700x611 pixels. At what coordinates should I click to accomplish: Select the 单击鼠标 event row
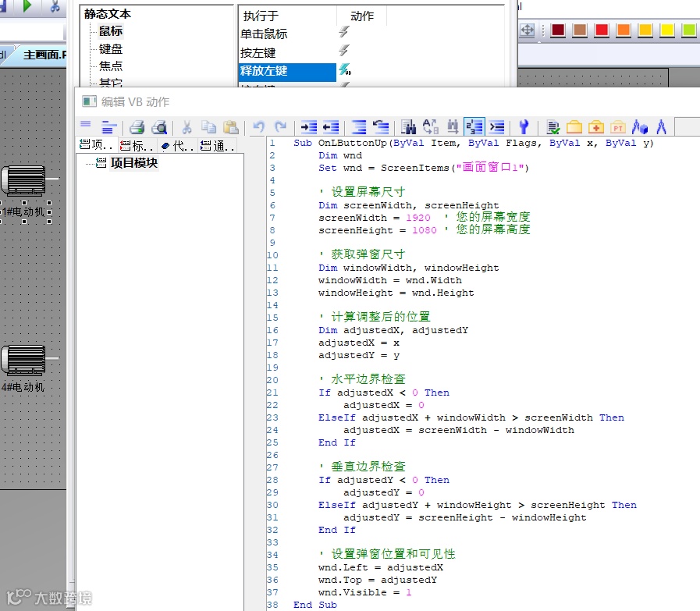(x=264, y=34)
